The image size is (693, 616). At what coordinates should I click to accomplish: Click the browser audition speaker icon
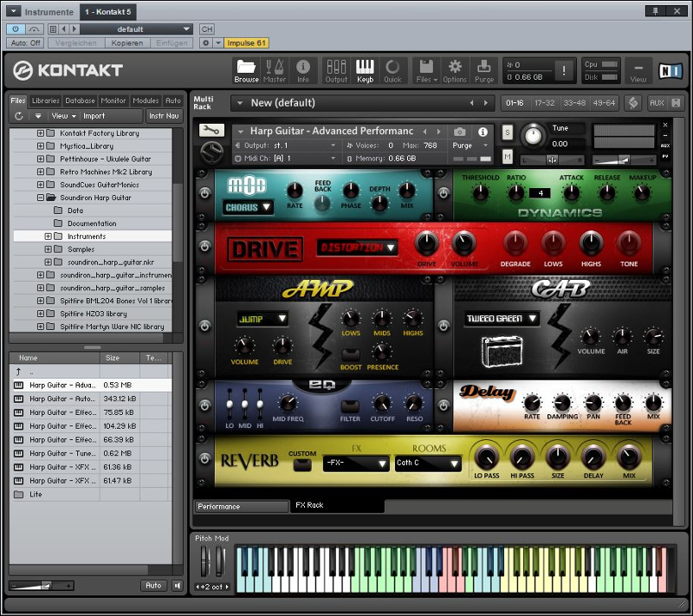pos(177,586)
